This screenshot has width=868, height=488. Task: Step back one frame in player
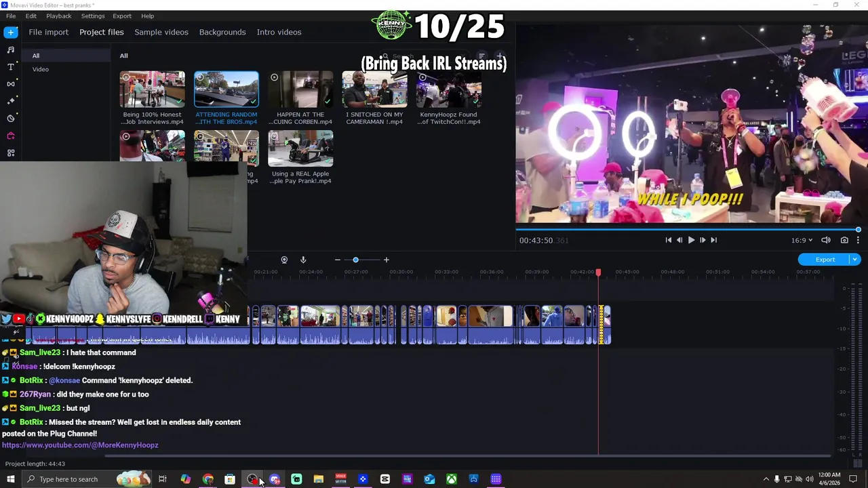point(679,240)
